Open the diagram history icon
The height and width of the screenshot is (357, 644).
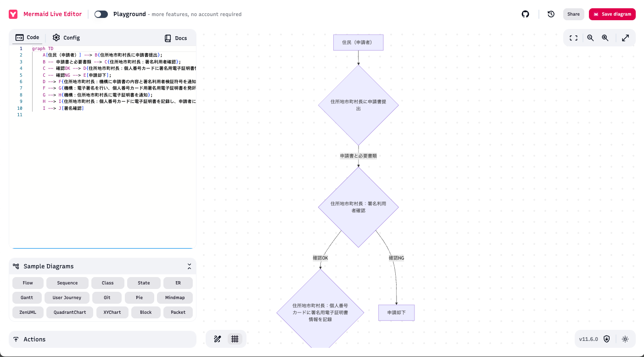tap(551, 14)
